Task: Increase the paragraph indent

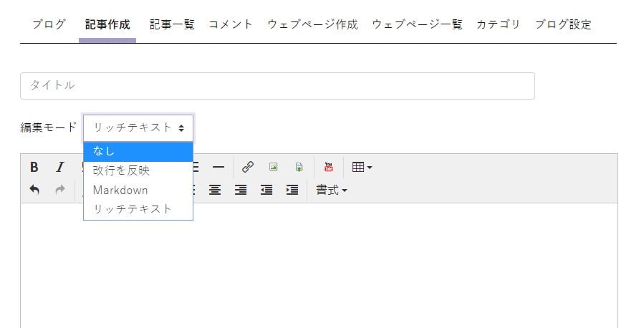Action: point(292,190)
